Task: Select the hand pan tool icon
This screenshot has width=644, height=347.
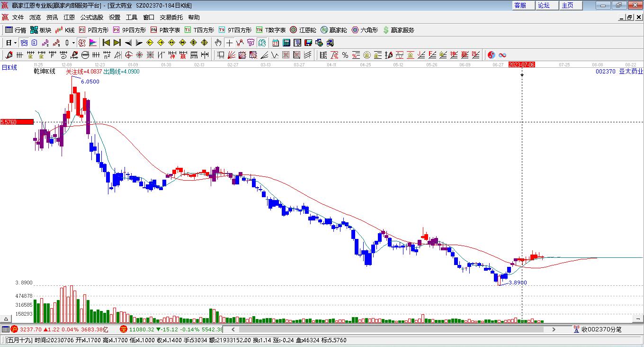Action: (218, 43)
